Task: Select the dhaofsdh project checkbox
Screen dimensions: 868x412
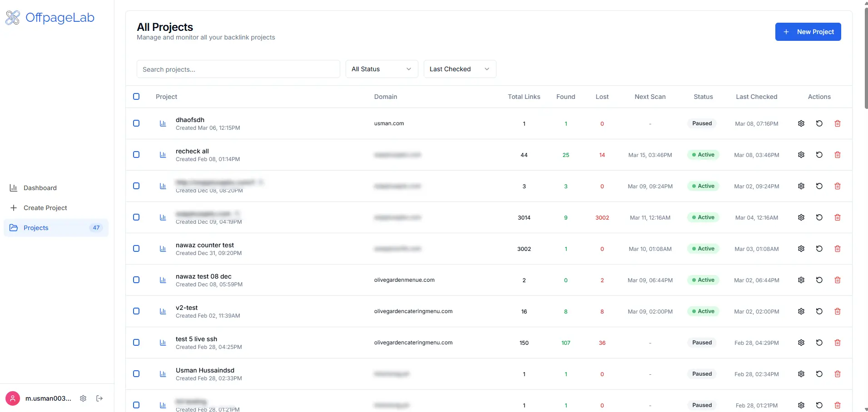Action: [x=136, y=123]
